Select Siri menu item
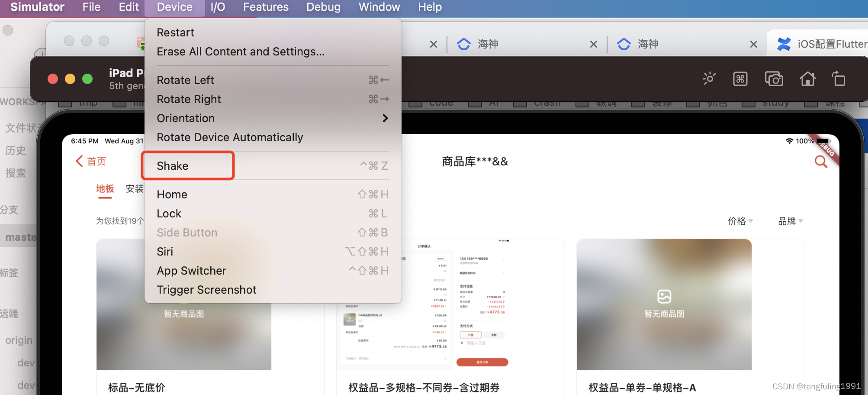 click(x=273, y=252)
